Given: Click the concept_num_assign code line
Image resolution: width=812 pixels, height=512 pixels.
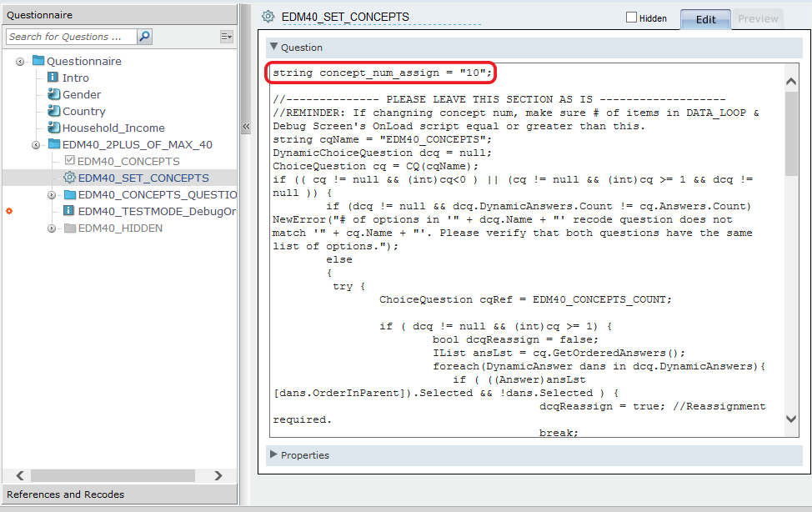Looking at the screenshot, I should pos(382,73).
